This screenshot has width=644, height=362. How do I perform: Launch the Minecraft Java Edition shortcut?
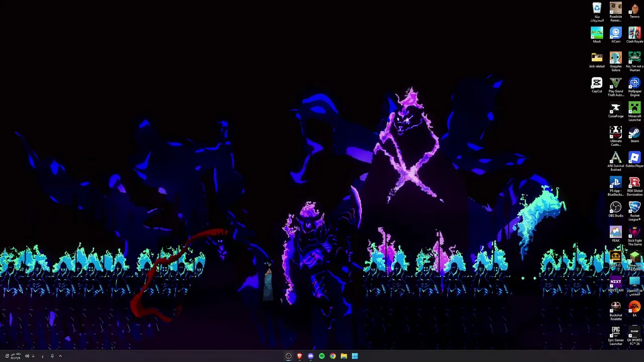click(634, 260)
